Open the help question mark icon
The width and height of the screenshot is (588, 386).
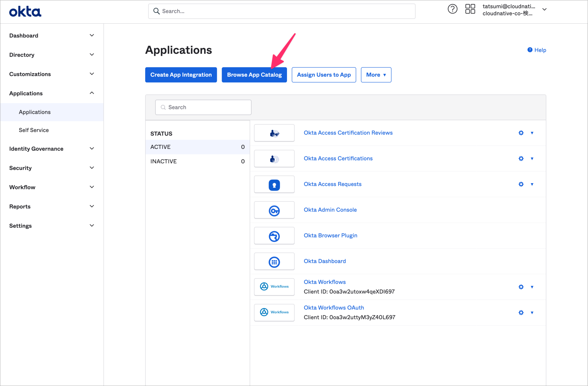[x=452, y=9]
